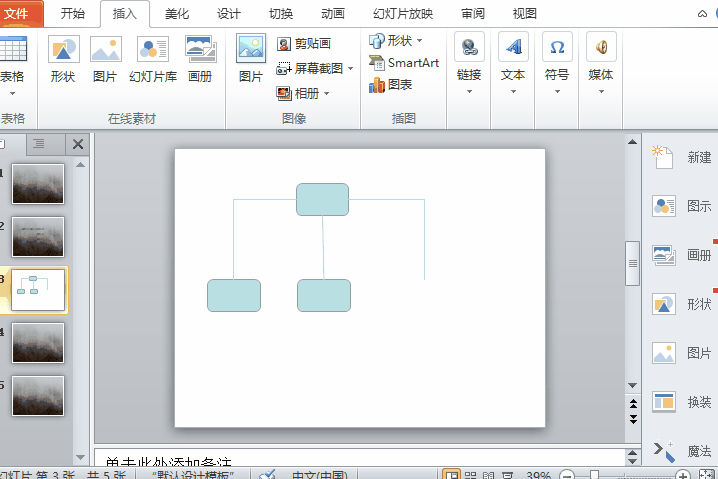718x479 pixels.
Task: Open the 切换 transitions tab
Action: (281, 14)
